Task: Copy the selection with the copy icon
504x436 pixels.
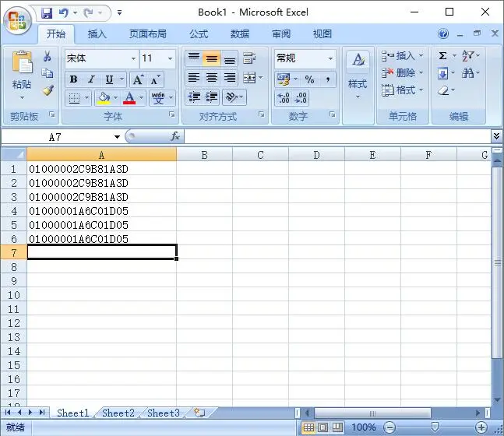Action: tap(48, 73)
